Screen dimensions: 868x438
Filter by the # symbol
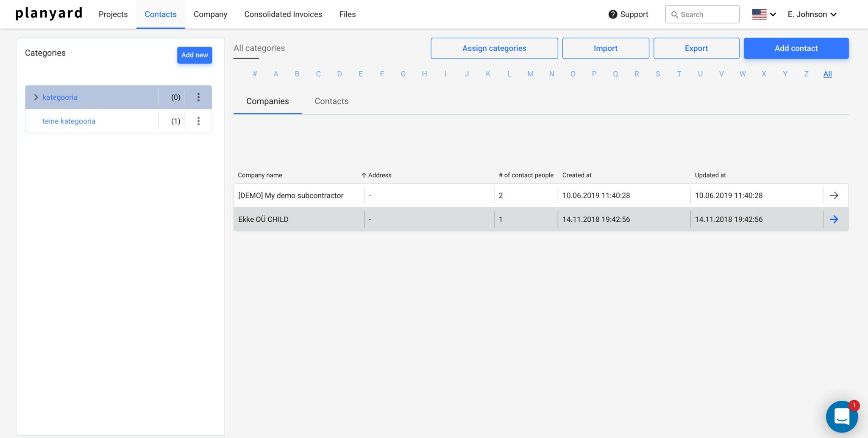click(255, 74)
